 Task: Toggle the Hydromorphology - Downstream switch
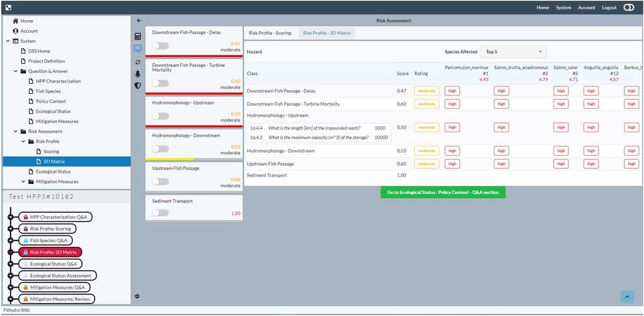pyautogui.click(x=160, y=148)
